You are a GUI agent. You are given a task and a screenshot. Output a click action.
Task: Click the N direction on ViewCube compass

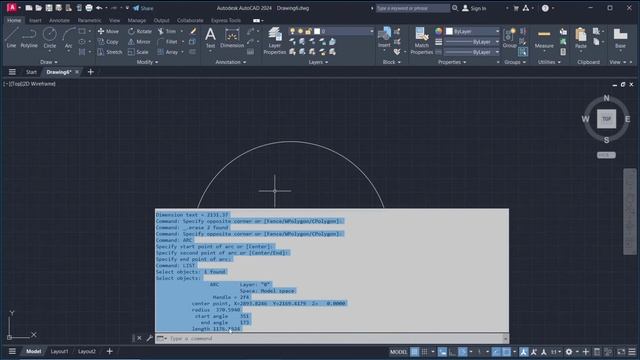pos(607,98)
